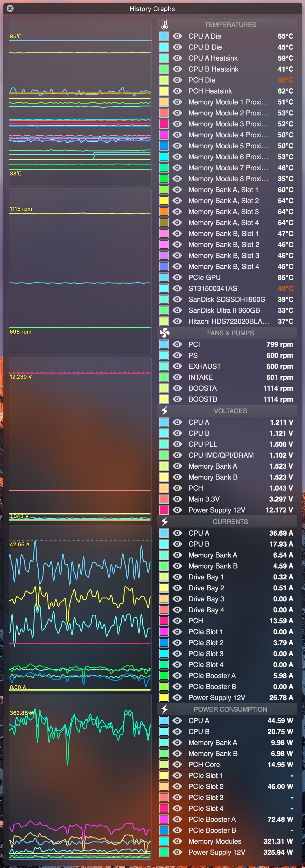The image size is (305, 868).
Task: Click the lightning icon beside Currents header
Action: pos(164,522)
